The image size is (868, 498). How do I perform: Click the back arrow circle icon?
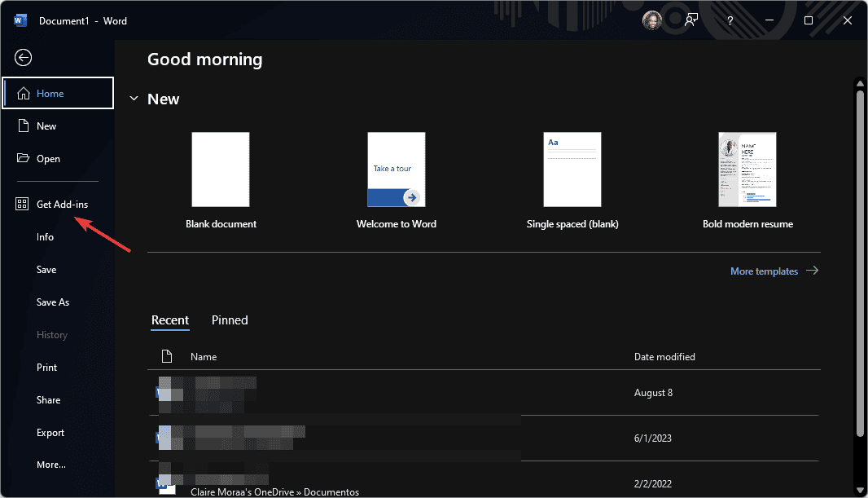tap(24, 58)
